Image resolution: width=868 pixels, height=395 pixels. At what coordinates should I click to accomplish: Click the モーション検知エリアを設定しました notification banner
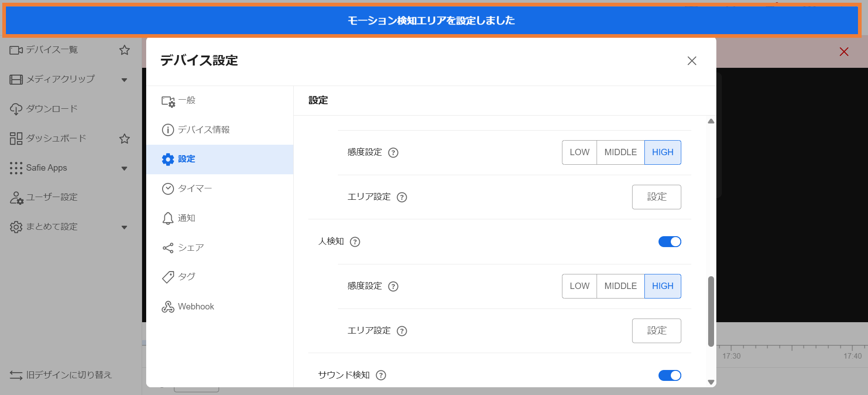coord(432,20)
